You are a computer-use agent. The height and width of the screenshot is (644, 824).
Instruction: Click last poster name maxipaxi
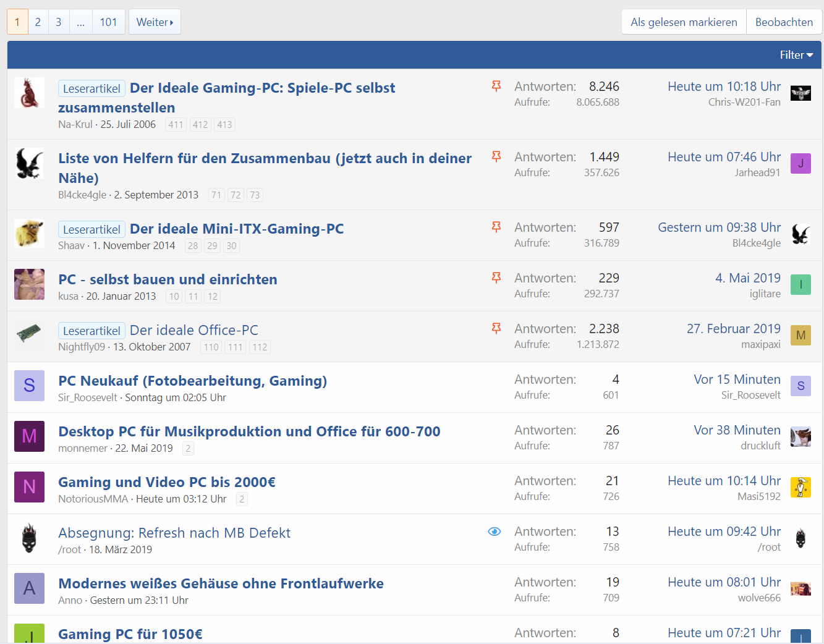tap(761, 344)
